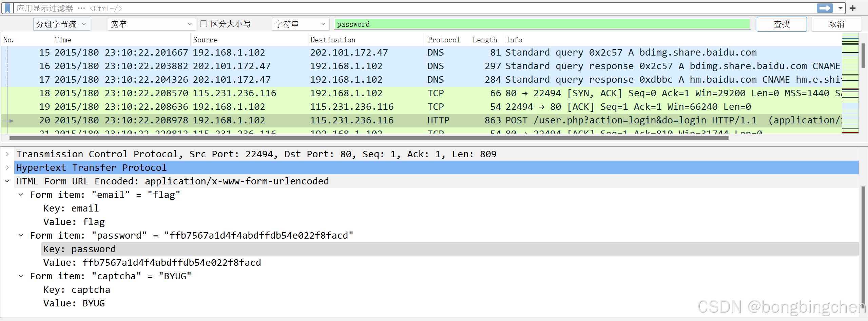Viewport: 868px width, 321px height.
Task: Open the filter history dropdown arrow
Action: tap(840, 8)
